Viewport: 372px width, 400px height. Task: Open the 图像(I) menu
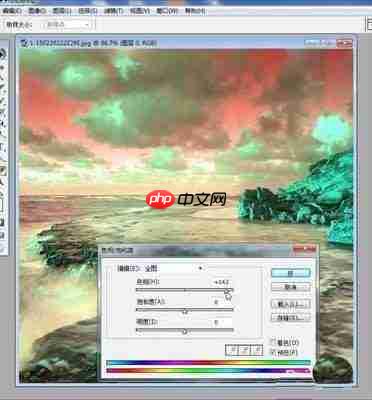(36, 11)
